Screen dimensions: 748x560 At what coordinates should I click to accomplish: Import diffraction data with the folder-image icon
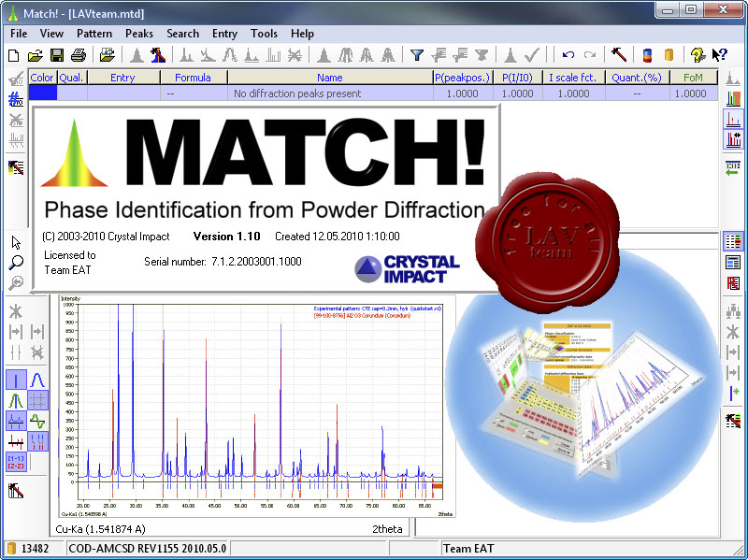pos(108,55)
